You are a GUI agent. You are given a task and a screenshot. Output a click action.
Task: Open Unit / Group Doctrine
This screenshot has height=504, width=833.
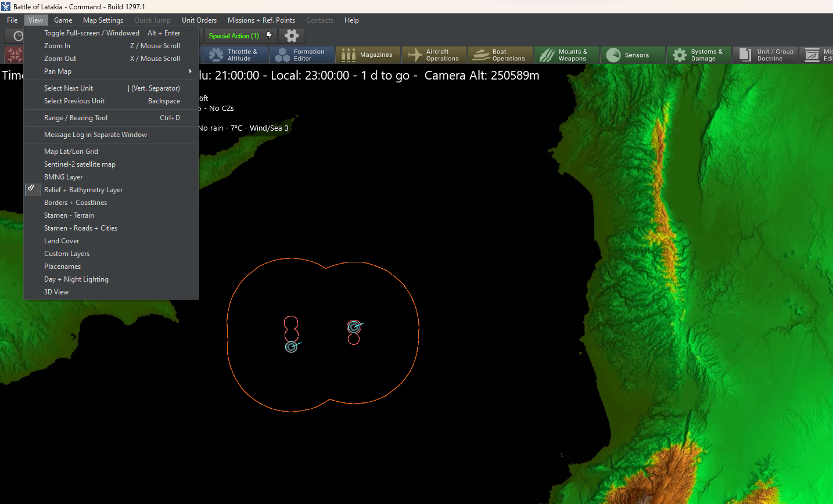pyautogui.click(x=766, y=55)
